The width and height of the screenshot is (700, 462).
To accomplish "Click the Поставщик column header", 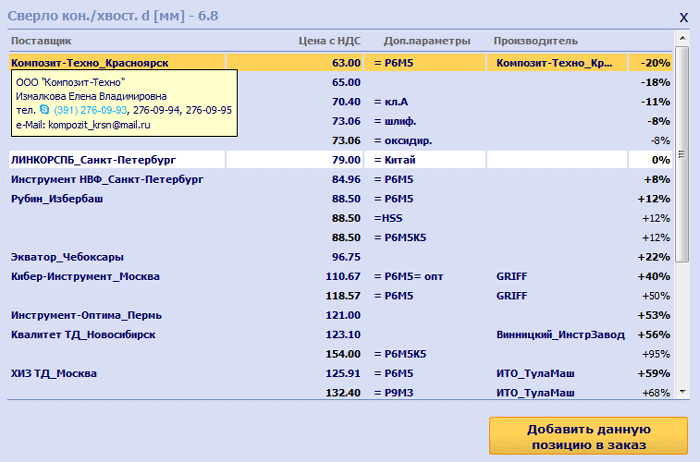I will [41, 41].
